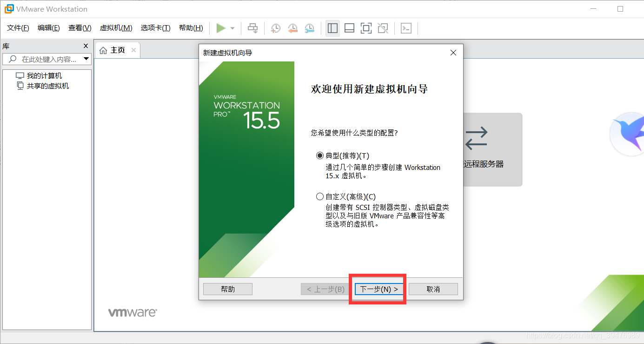Click the blue bird icon at right

click(627, 134)
